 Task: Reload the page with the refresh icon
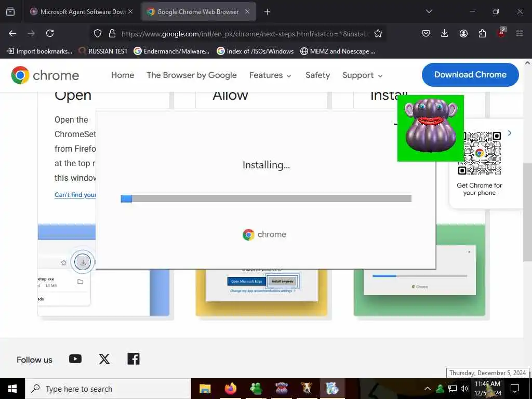(x=50, y=33)
